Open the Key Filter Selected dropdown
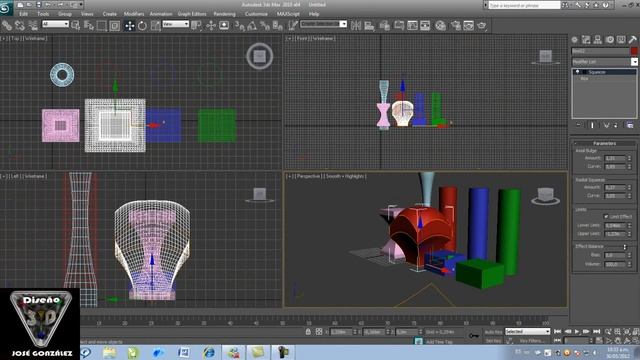 (527, 331)
